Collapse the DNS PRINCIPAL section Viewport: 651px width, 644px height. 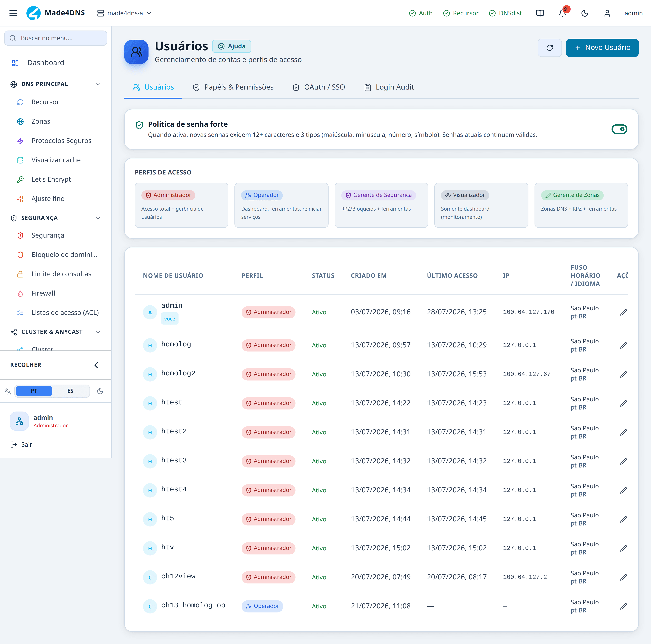[56, 84]
